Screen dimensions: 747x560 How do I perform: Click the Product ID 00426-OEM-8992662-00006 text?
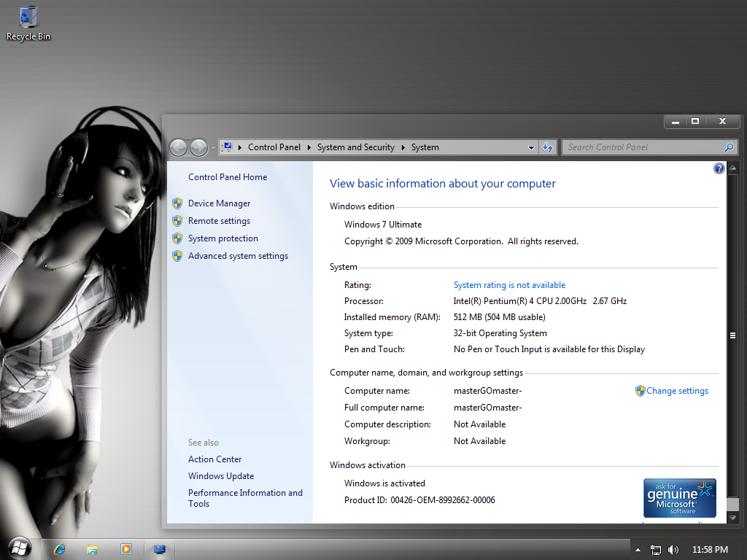[419, 500]
